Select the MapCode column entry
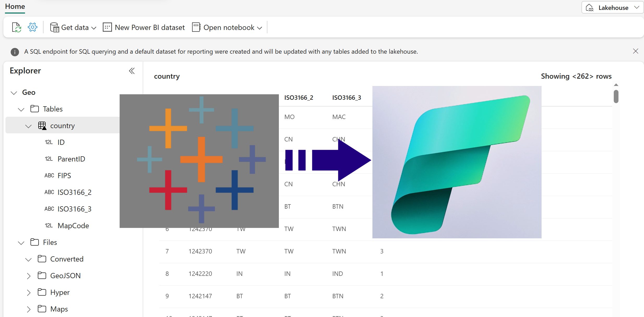Screen dimensions: 644x317 [x=73, y=225]
